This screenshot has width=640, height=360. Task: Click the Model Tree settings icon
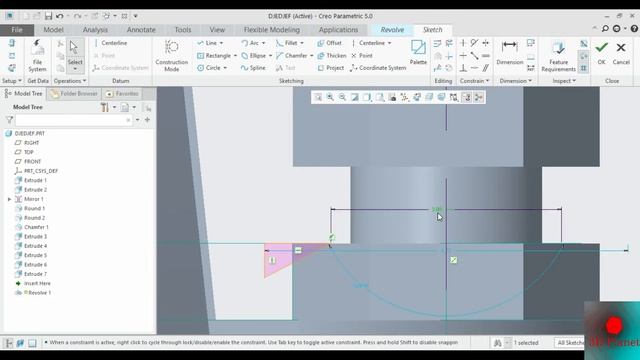tap(105, 107)
